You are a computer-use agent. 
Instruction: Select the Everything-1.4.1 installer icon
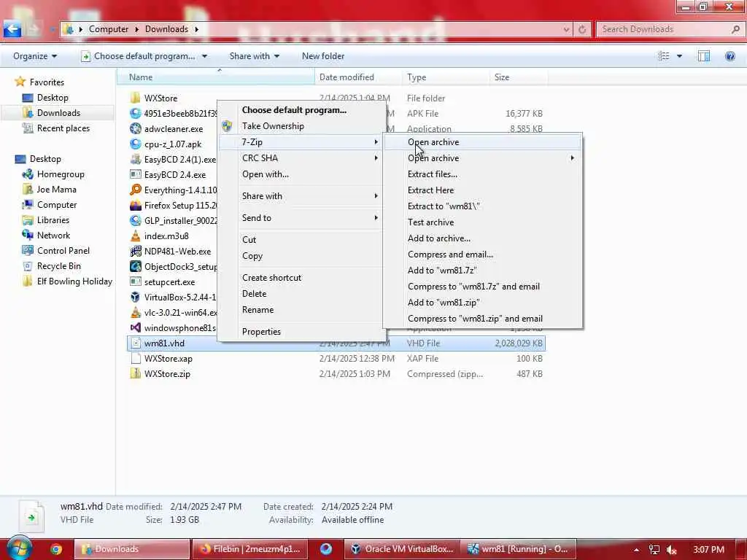click(x=135, y=190)
